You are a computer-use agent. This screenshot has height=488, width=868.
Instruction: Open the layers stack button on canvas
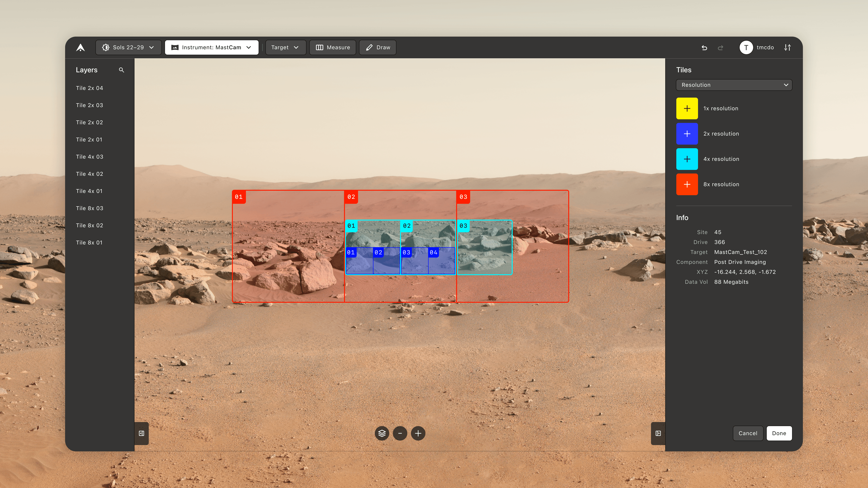(x=382, y=433)
